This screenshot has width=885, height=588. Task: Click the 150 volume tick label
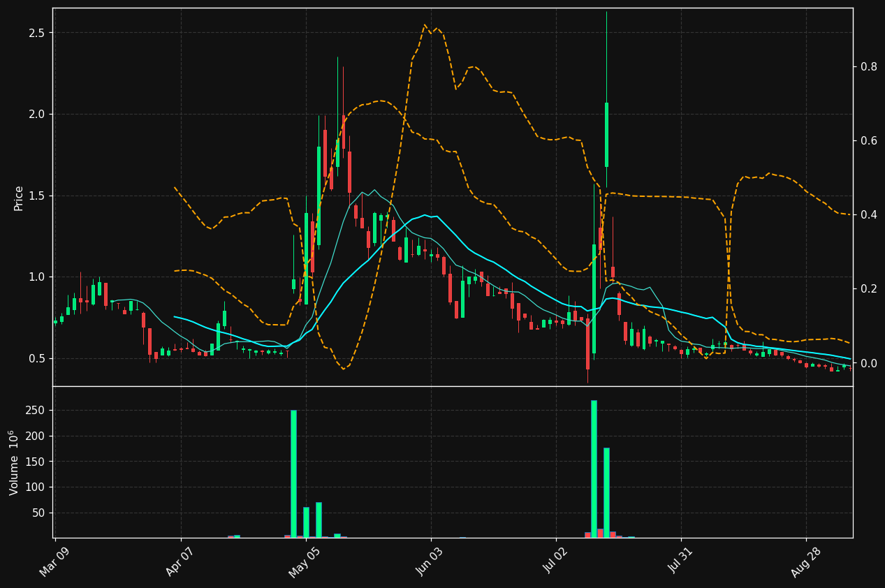(36, 462)
